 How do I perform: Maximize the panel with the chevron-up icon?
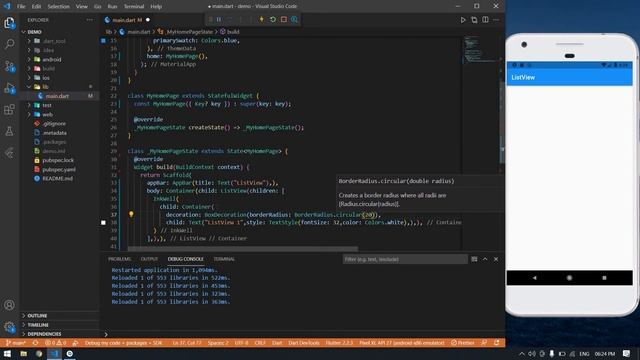pyautogui.click(x=485, y=259)
